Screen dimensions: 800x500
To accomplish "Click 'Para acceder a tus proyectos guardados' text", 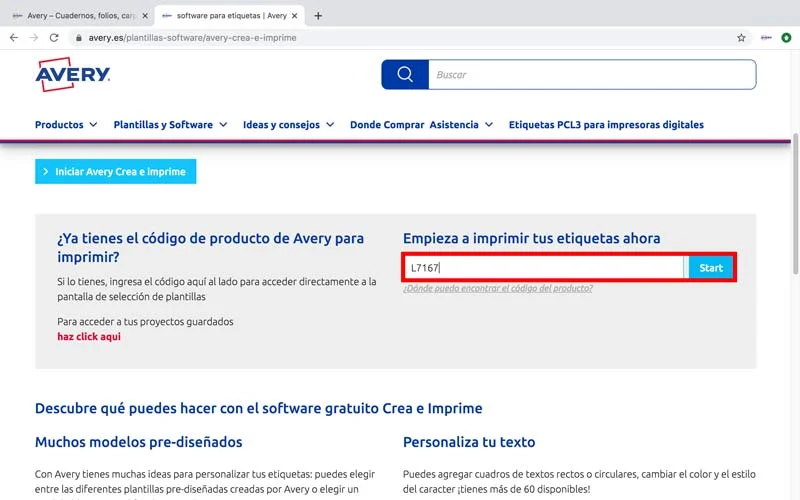I will 145,321.
